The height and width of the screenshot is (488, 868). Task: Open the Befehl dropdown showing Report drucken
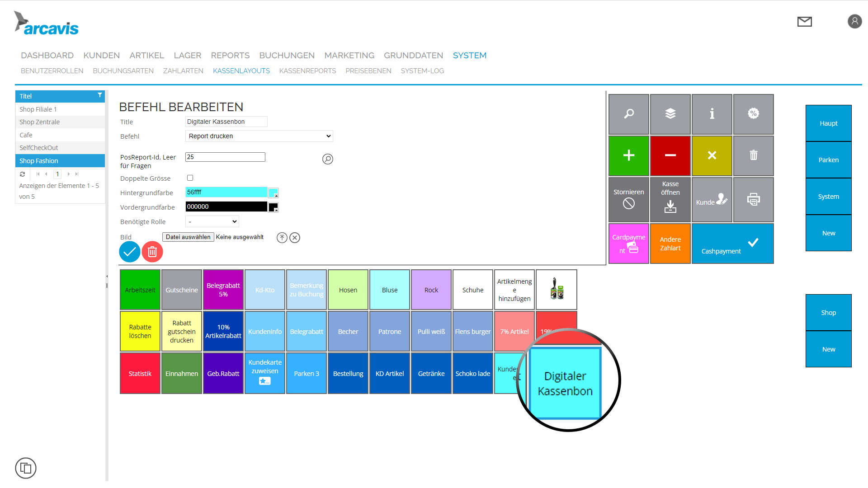tap(259, 136)
